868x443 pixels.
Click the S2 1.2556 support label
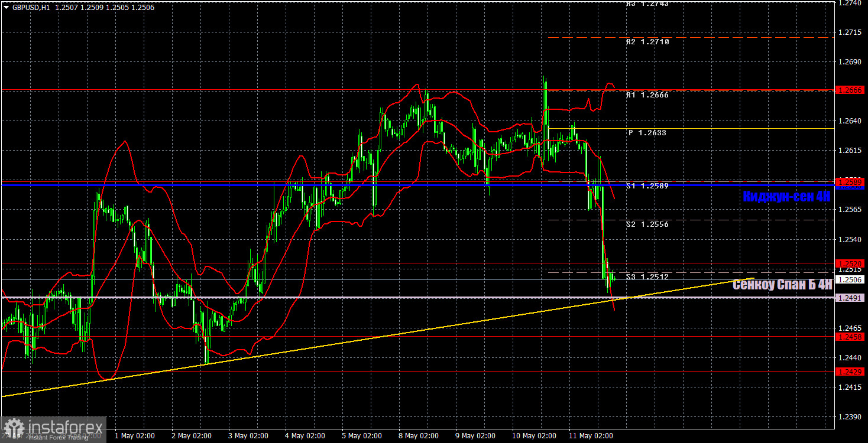coord(648,224)
